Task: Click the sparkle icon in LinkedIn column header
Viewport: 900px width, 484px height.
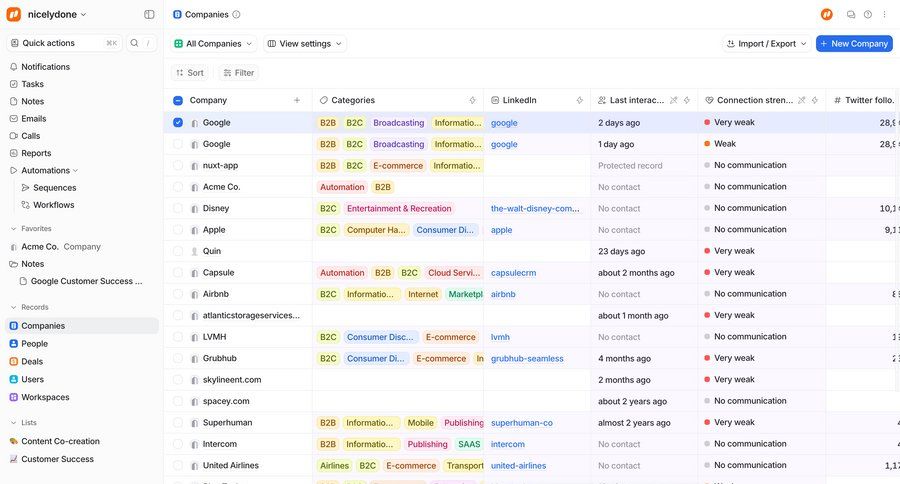Action: click(x=580, y=100)
